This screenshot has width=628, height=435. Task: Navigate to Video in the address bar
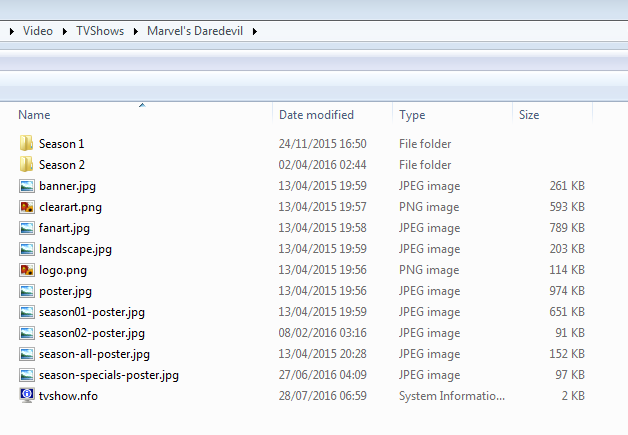pyautogui.click(x=38, y=31)
